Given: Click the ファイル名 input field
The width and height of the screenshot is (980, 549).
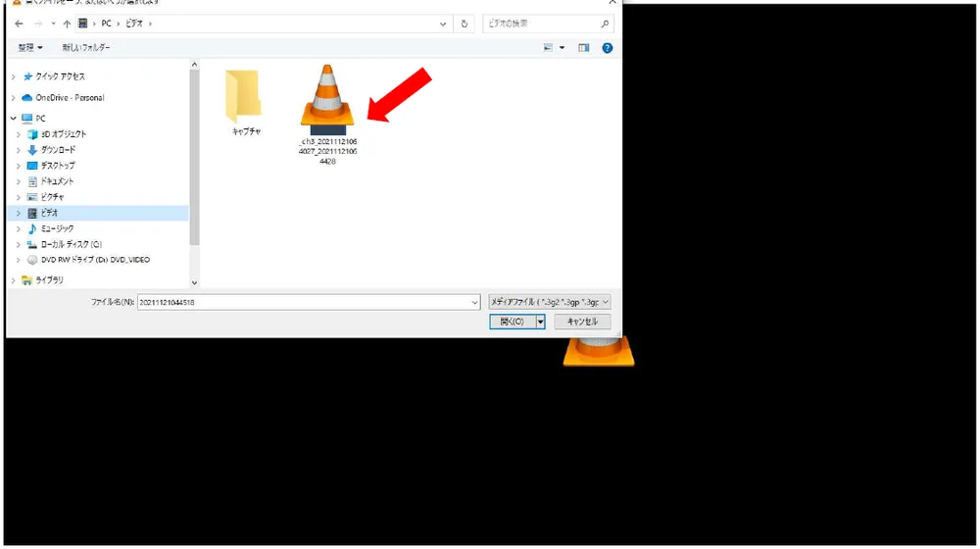Looking at the screenshot, I should tap(309, 303).
